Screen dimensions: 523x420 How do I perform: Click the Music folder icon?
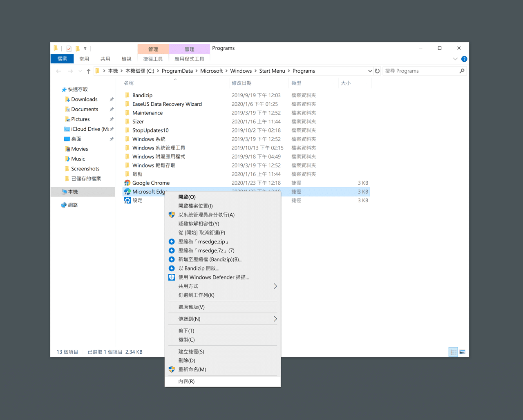pos(67,159)
